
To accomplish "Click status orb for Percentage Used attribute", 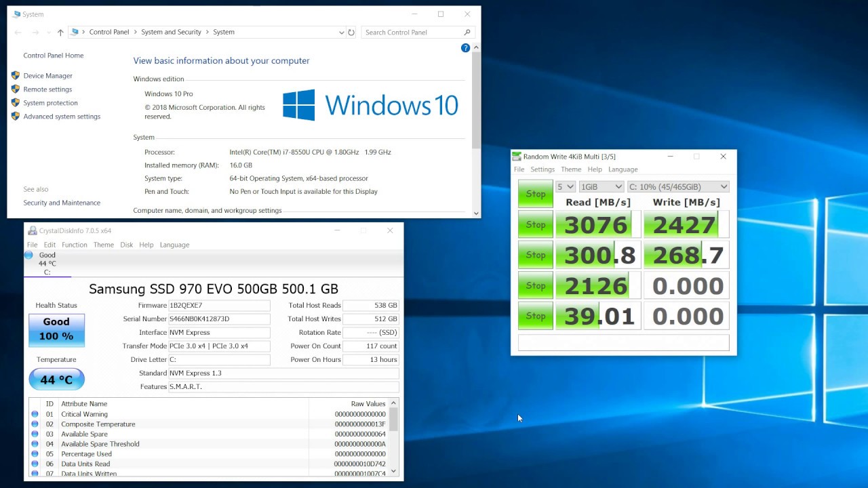I will [35, 454].
